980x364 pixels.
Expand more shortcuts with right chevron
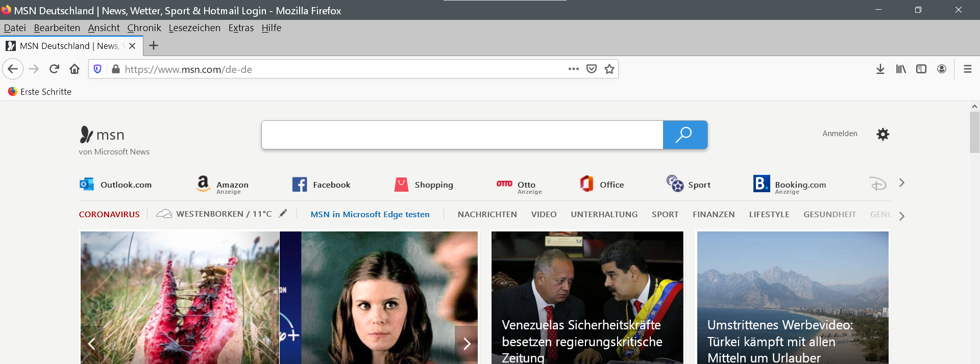(902, 183)
